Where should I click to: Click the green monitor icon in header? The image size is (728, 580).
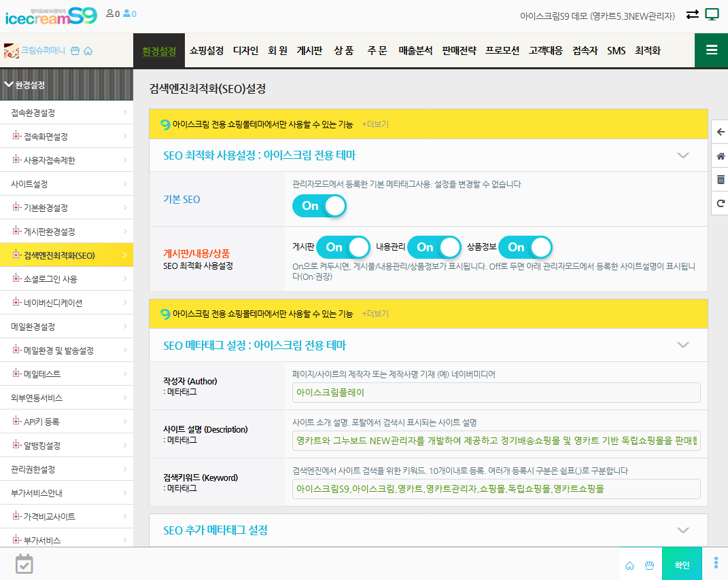tap(712, 14)
